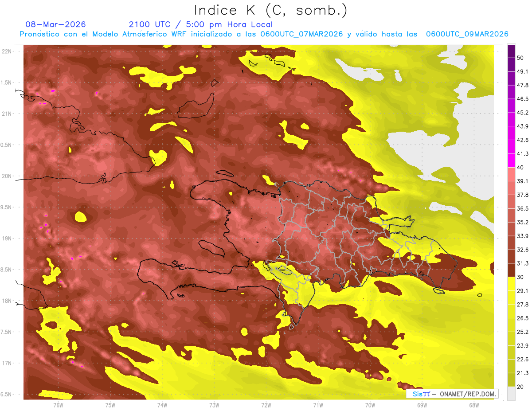Click the dark brown colorbar segment between 31.3 and 30
The height and width of the screenshot is (411, 532).
511,270
